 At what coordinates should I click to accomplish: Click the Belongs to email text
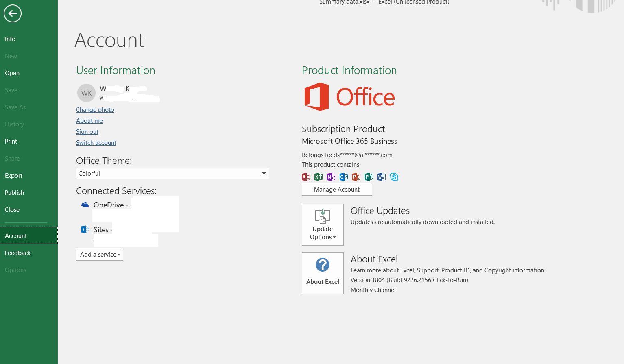click(347, 155)
